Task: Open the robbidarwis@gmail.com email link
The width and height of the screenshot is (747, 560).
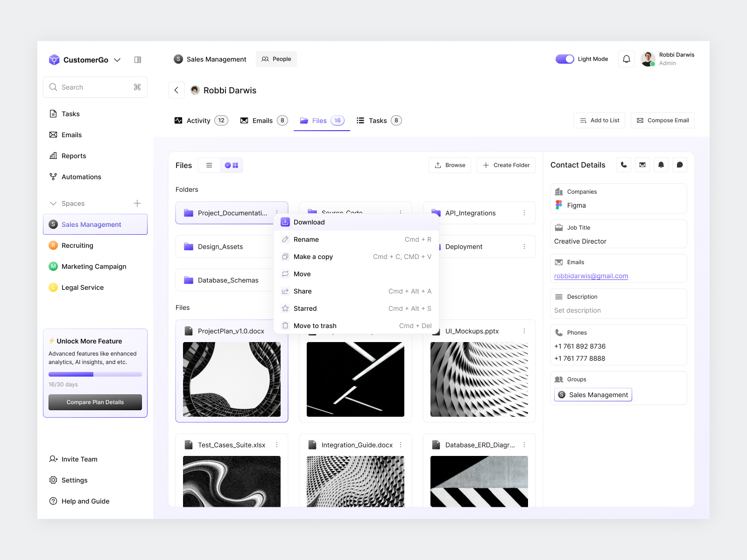Action: pyautogui.click(x=591, y=276)
